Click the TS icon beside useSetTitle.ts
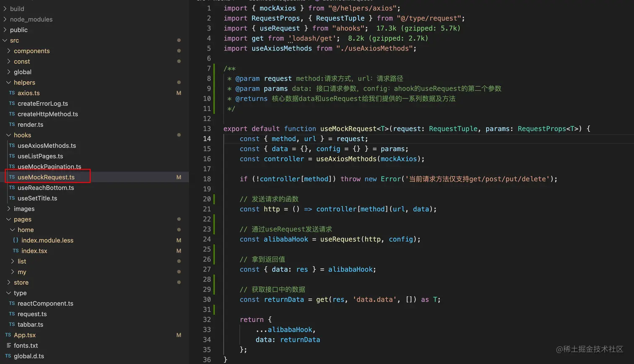The width and height of the screenshot is (634, 364). [x=12, y=198]
